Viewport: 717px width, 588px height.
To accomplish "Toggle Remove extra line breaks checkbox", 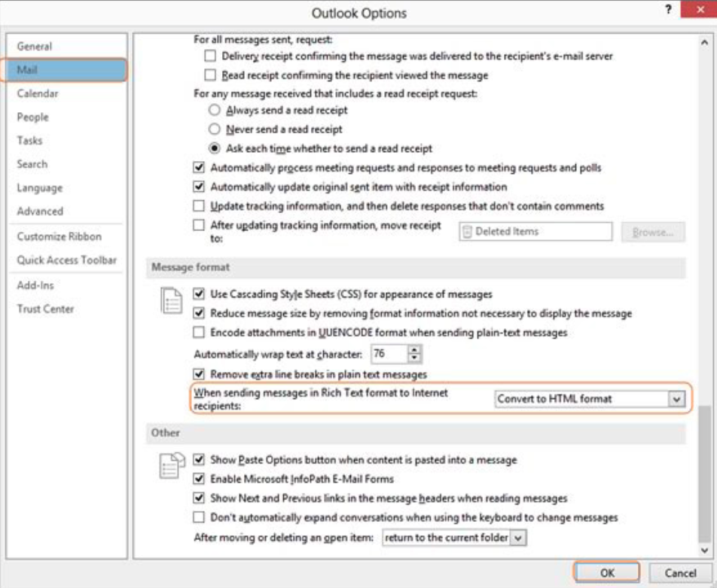I will [200, 374].
